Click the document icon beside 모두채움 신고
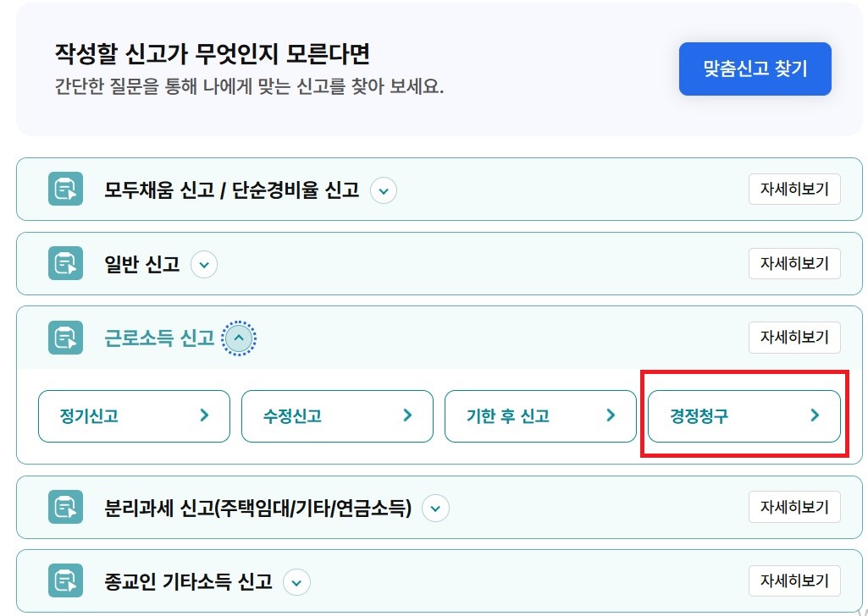This screenshot has height=616, width=868. pos(64,189)
